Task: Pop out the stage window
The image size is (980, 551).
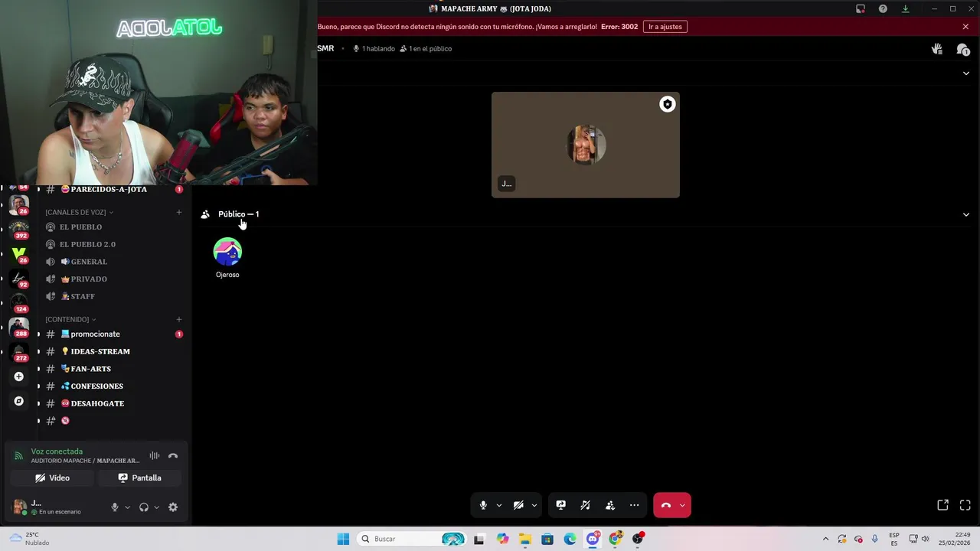Action: 943,505
